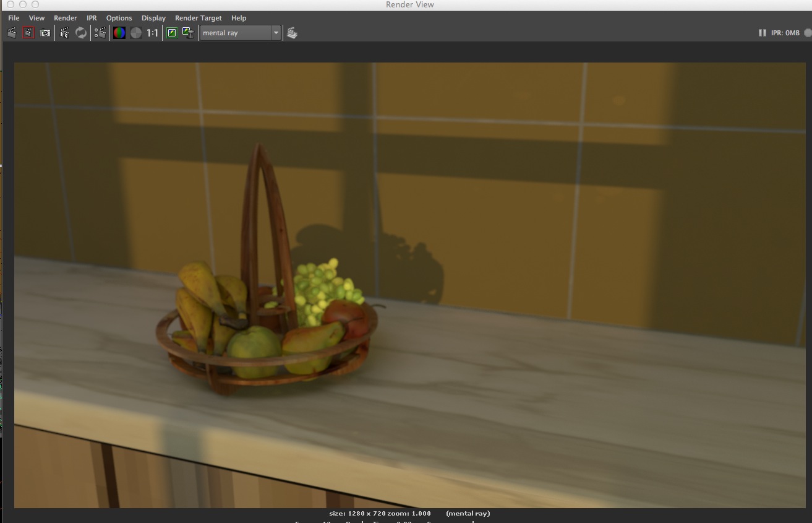Click the fruit basket in the rendered image
Screen dimensions: 812x523
pyautogui.click(x=266, y=334)
